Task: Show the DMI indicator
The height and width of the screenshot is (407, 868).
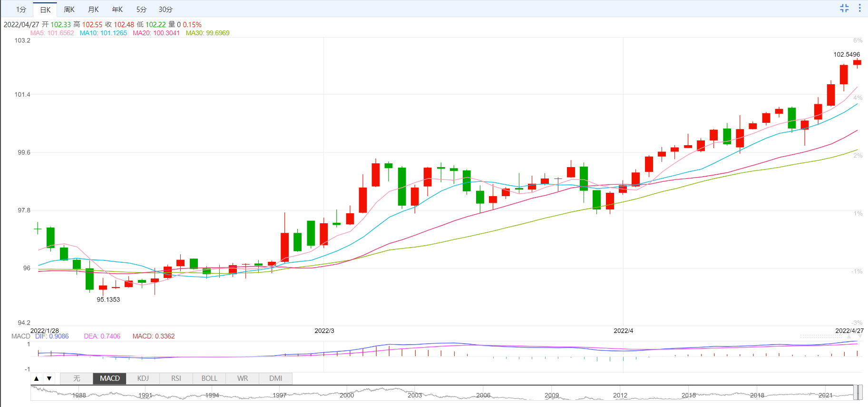Action: (x=276, y=378)
